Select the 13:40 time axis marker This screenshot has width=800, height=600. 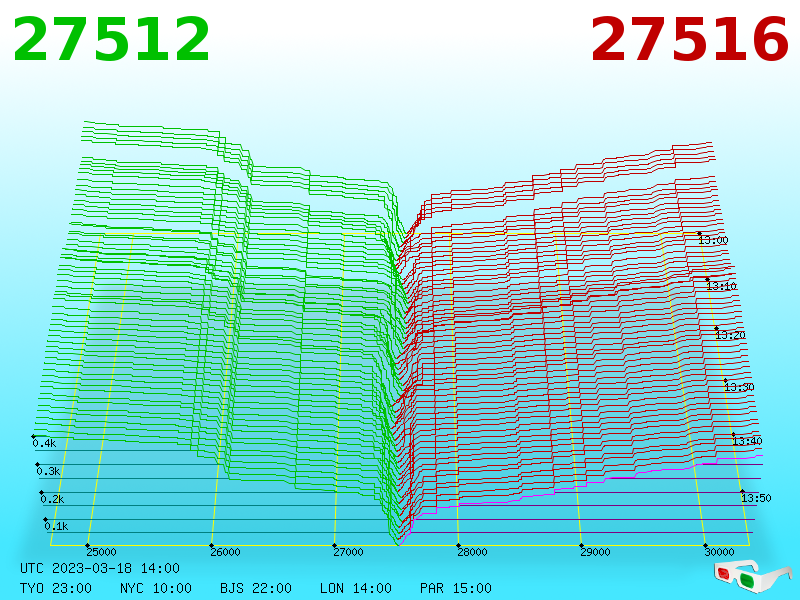click(x=747, y=441)
